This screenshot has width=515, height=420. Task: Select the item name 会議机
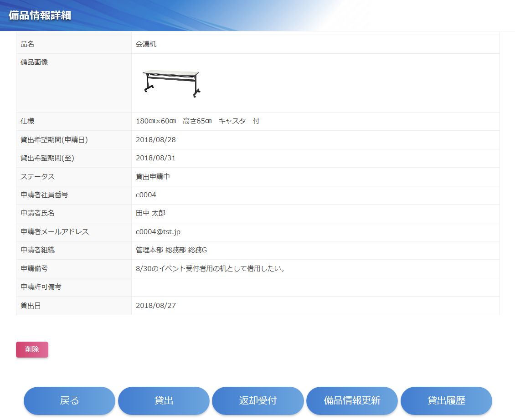pyautogui.click(x=146, y=44)
